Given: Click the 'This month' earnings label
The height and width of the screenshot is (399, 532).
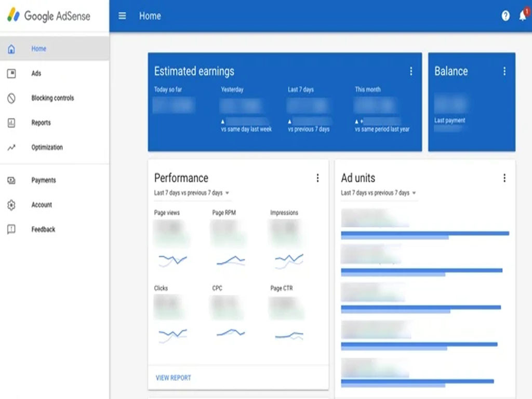Looking at the screenshot, I should (x=368, y=89).
